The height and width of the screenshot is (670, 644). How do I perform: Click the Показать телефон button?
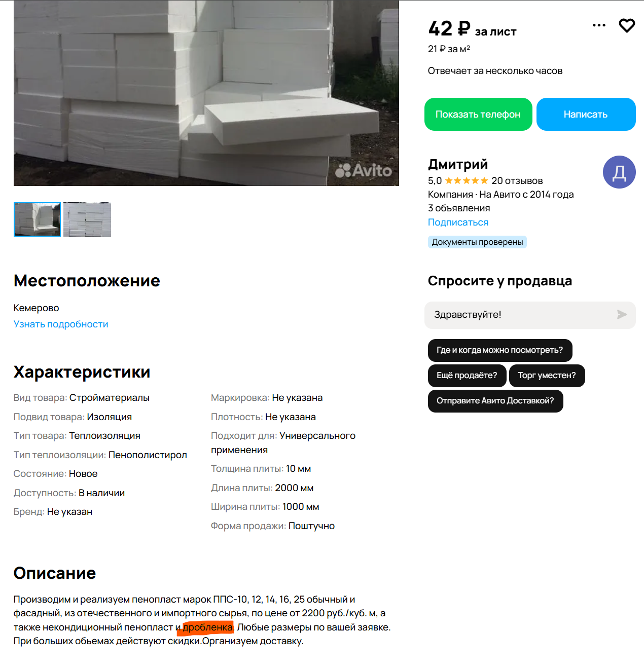tap(478, 115)
